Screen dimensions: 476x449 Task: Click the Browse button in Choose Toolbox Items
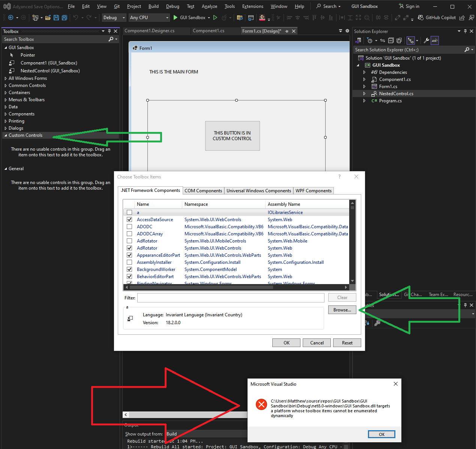[342, 310]
